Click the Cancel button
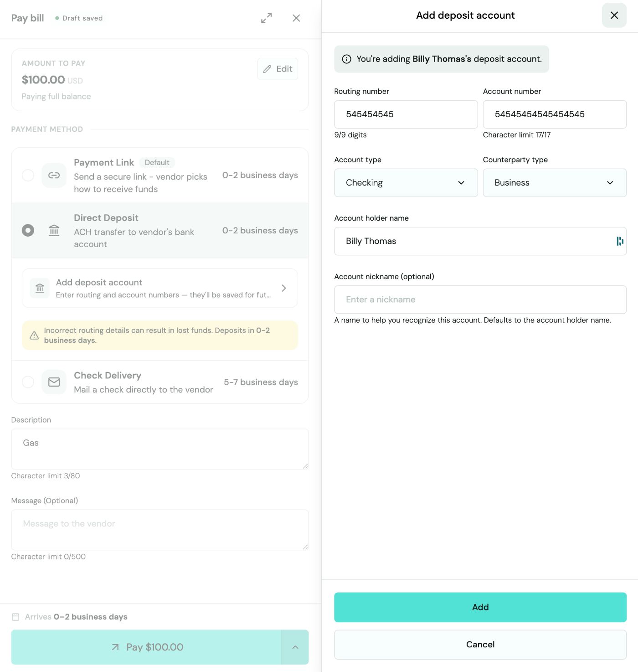Screen dimensions: 638x672 480,645
